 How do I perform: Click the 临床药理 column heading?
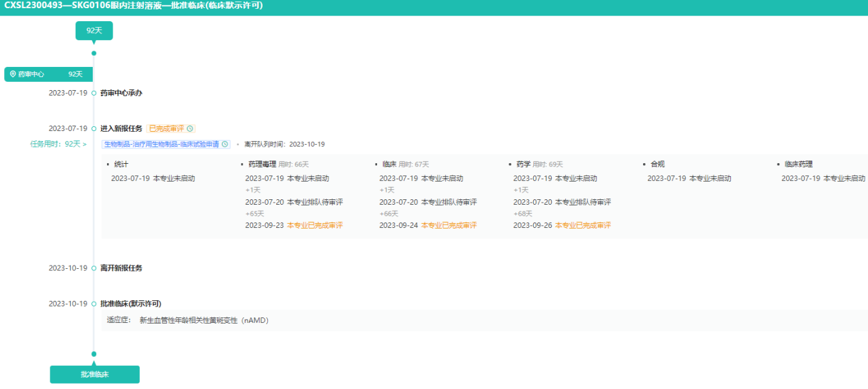point(798,164)
